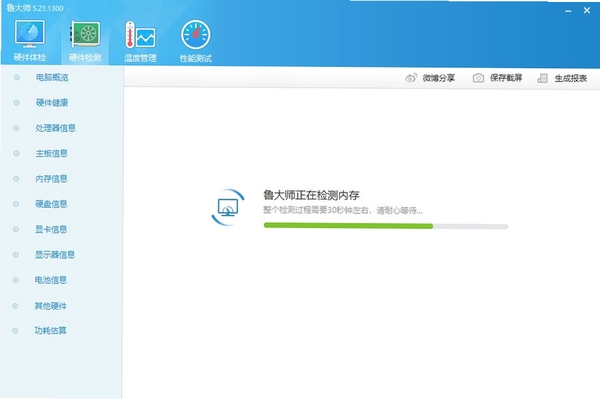Open 硬件健康 in the sidebar
Screen dimensions: 600x400
pos(52,103)
